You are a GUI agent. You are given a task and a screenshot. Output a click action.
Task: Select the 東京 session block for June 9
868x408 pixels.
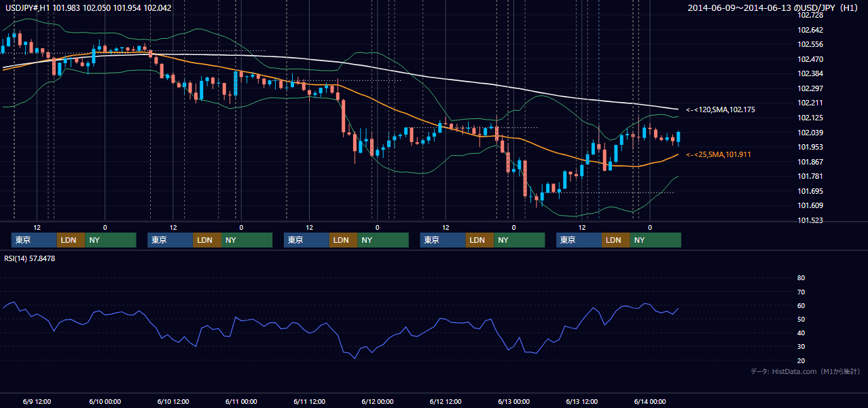click(34, 240)
